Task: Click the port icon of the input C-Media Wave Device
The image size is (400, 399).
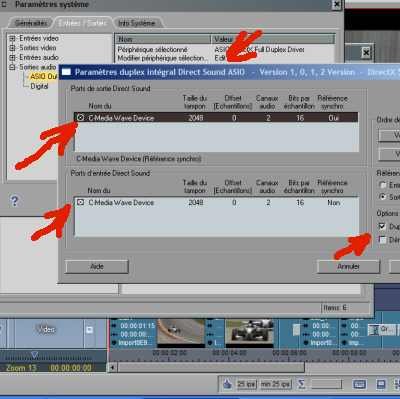Action: pyautogui.click(x=80, y=202)
